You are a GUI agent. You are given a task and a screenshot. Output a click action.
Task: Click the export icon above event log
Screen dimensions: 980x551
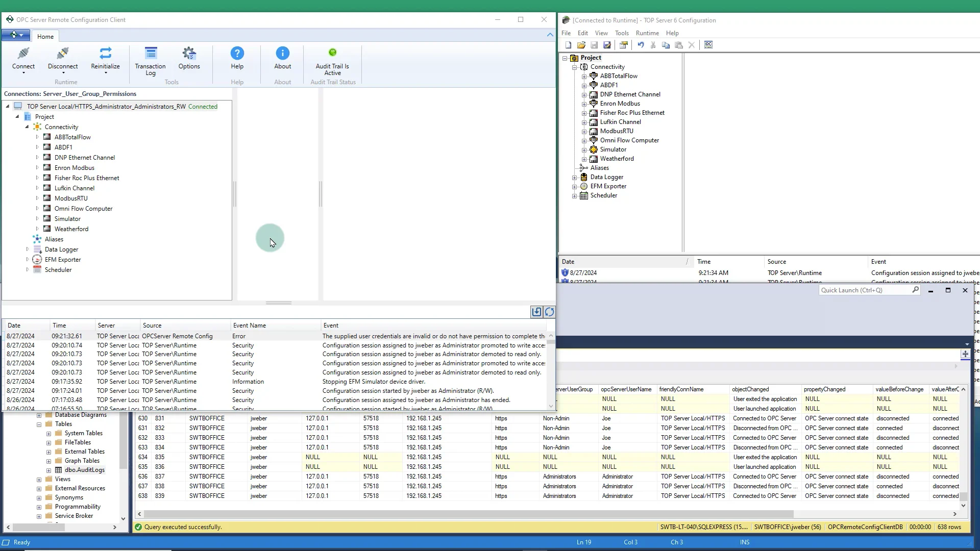tap(536, 312)
